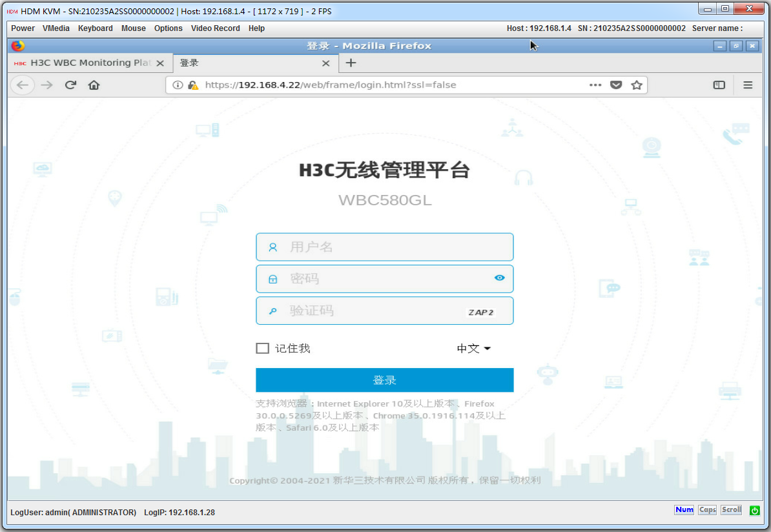Go to Firefox home page
The height and width of the screenshot is (532, 771).
point(94,85)
